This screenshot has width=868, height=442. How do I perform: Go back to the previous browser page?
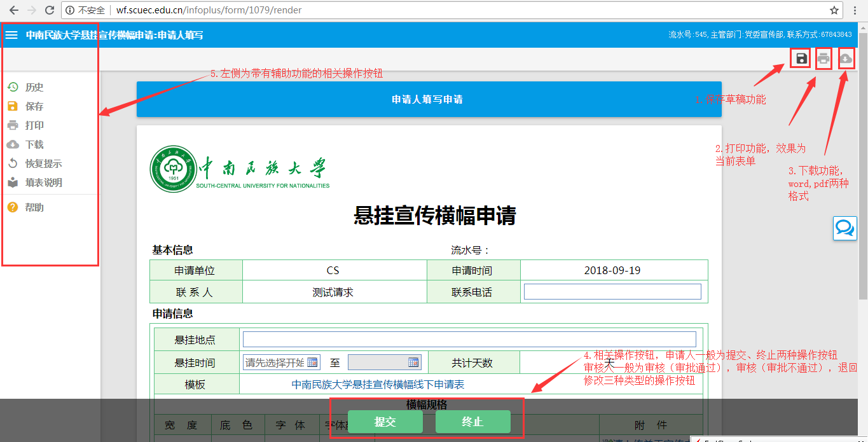pyautogui.click(x=13, y=10)
